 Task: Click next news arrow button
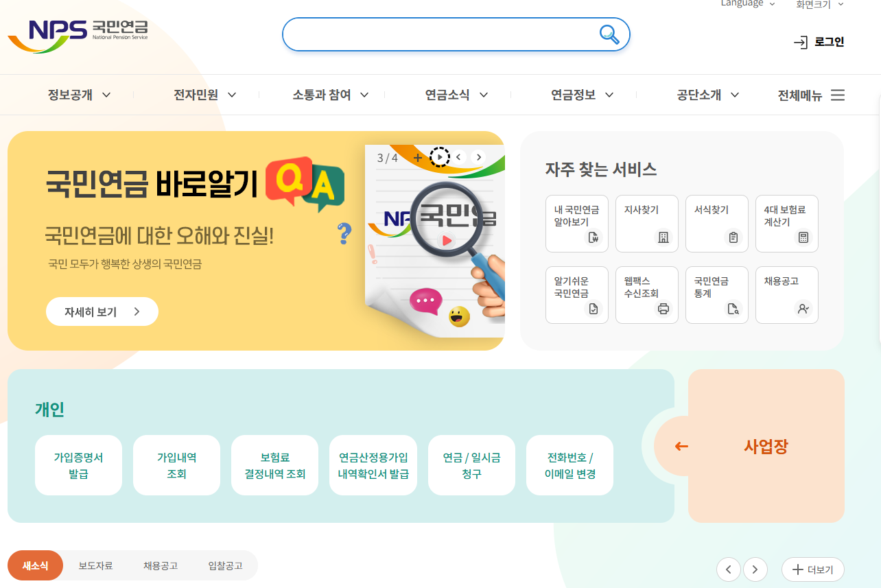(755, 569)
